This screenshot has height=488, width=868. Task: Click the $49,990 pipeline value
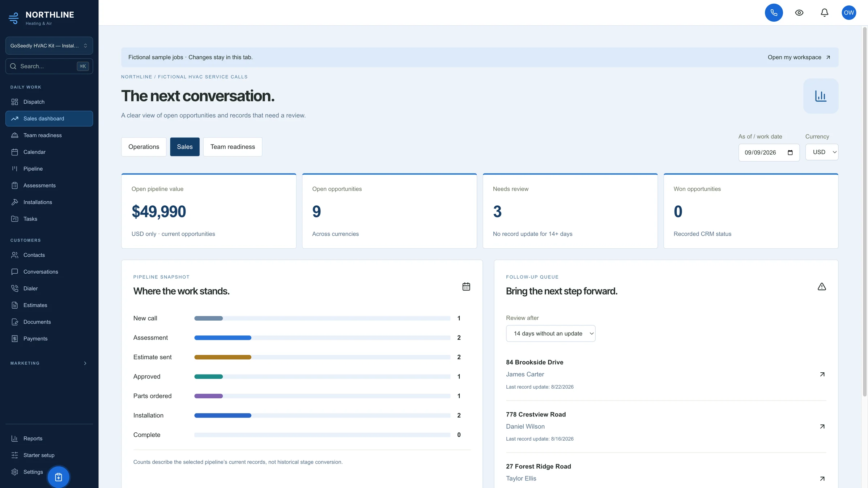coord(159,211)
